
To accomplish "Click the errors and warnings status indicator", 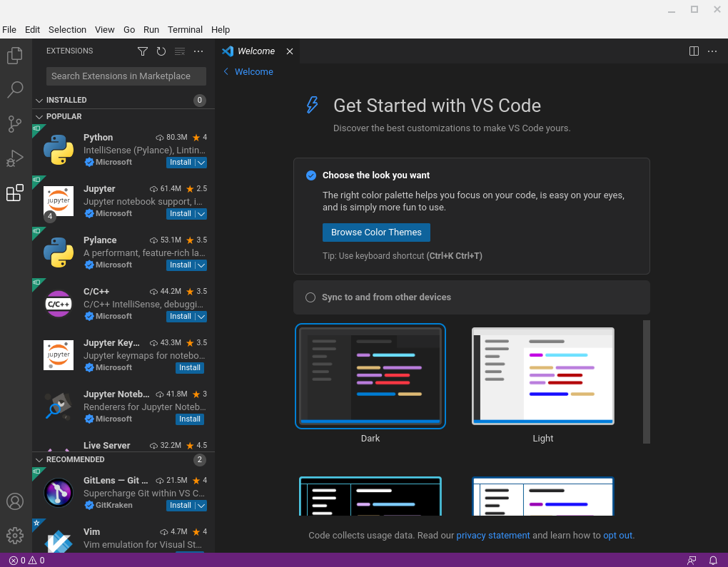I will (x=27, y=561).
